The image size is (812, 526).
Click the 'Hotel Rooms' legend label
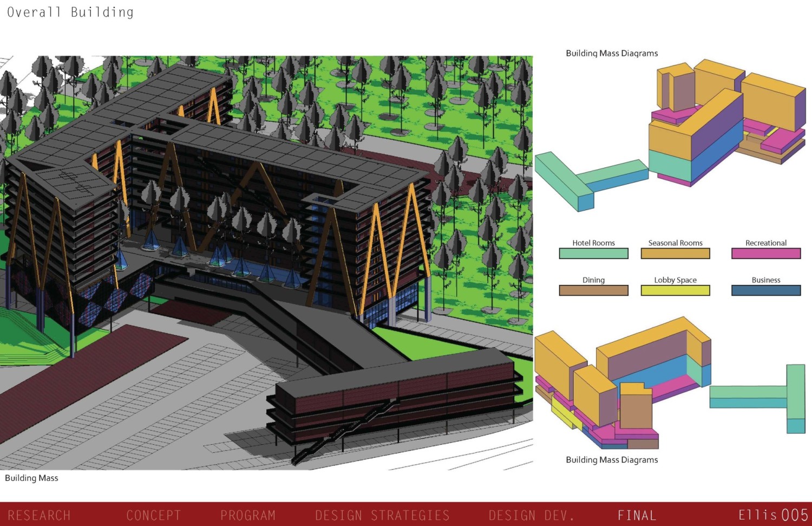click(593, 243)
